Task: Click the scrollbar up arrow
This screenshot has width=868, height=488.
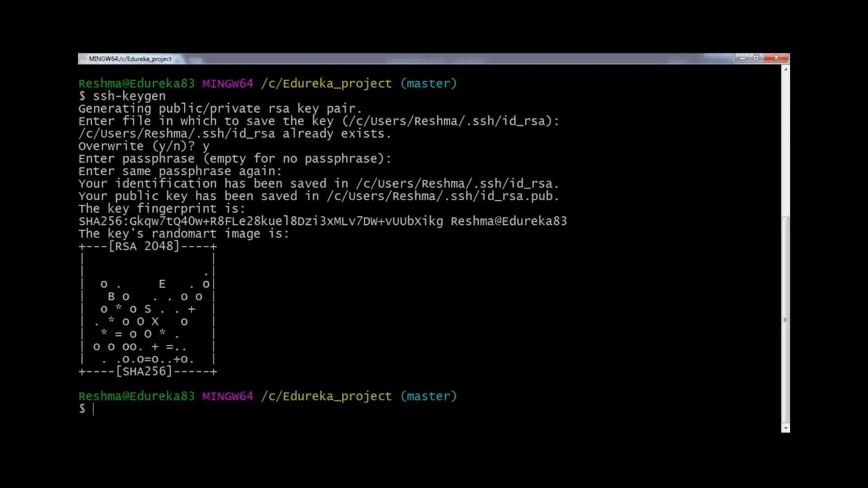Action: coord(785,69)
